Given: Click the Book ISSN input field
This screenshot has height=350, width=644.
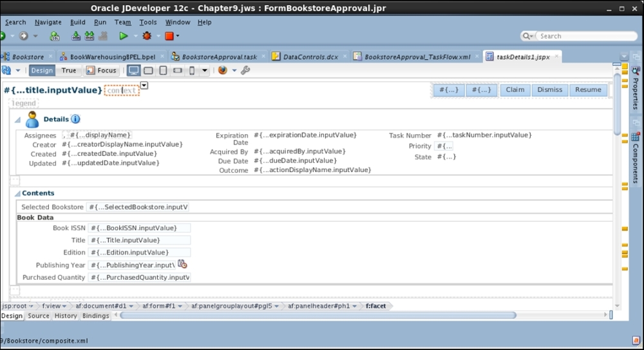Looking at the screenshot, I should click(139, 228).
